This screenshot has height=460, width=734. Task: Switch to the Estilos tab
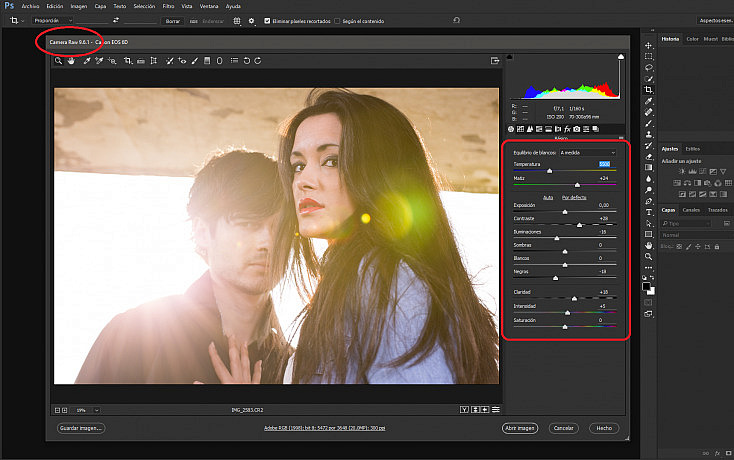[x=692, y=149]
